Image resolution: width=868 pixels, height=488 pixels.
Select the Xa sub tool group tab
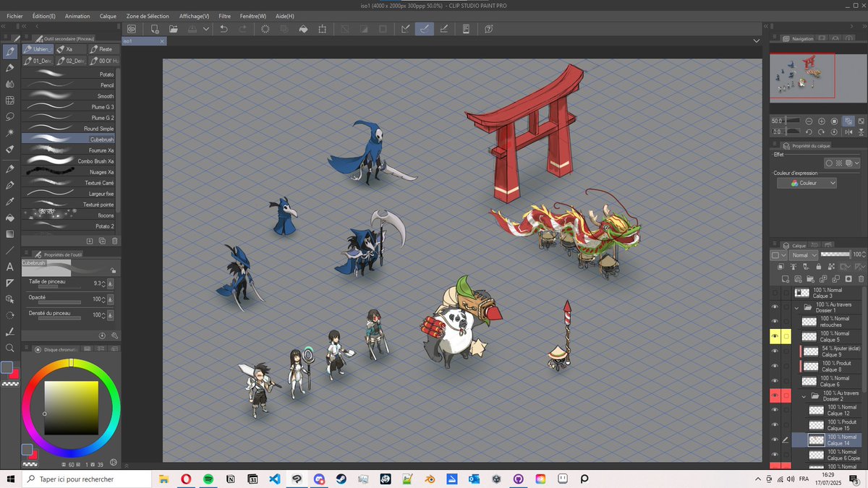pos(71,49)
